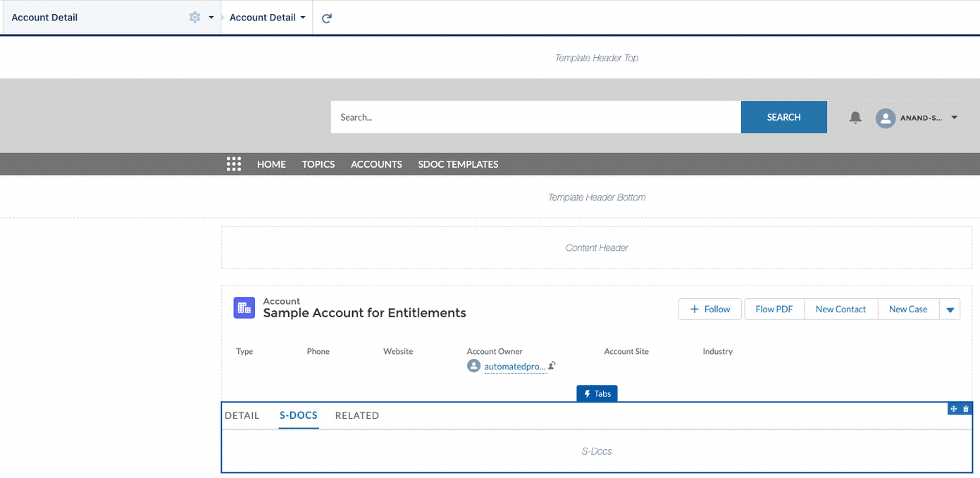Image resolution: width=980 pixels, height=478 pixels.
Task: Expand more actions dropdown beside New Case
Action: coord(950,309)
